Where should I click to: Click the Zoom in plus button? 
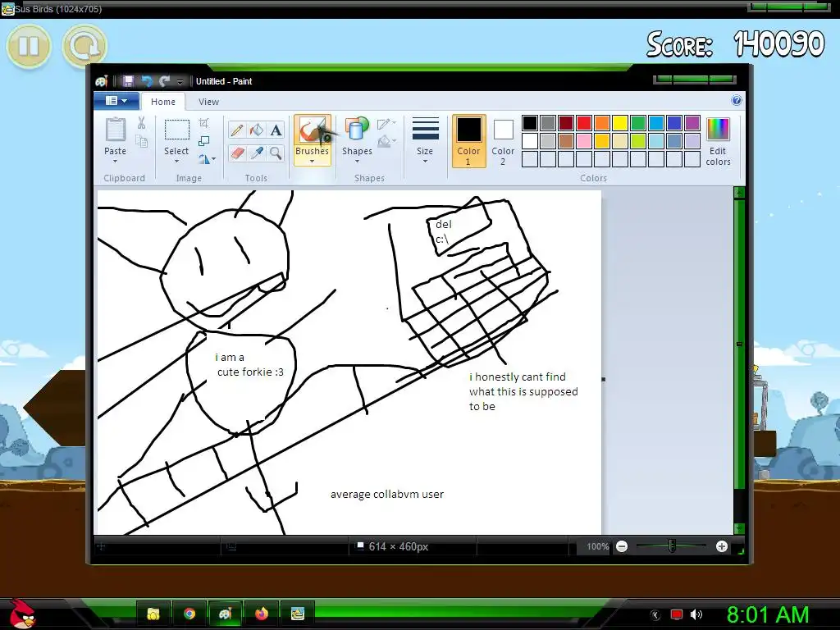point(722,546)
